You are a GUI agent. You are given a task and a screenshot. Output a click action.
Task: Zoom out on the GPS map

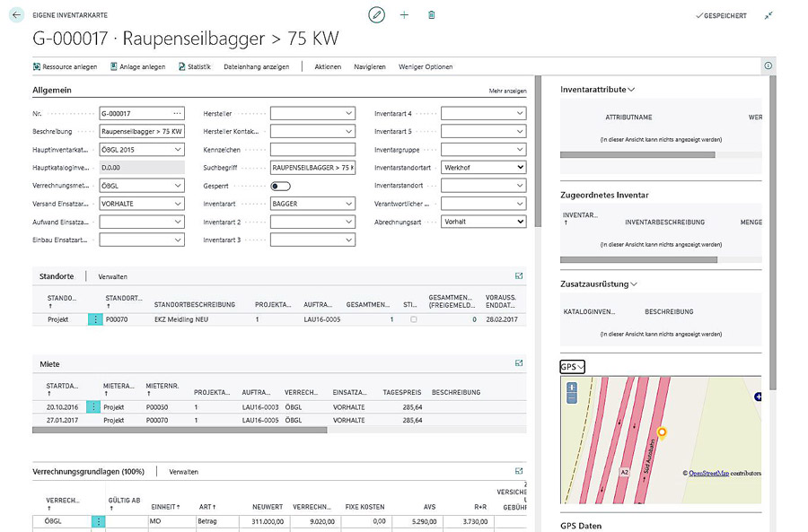[572, 398]
